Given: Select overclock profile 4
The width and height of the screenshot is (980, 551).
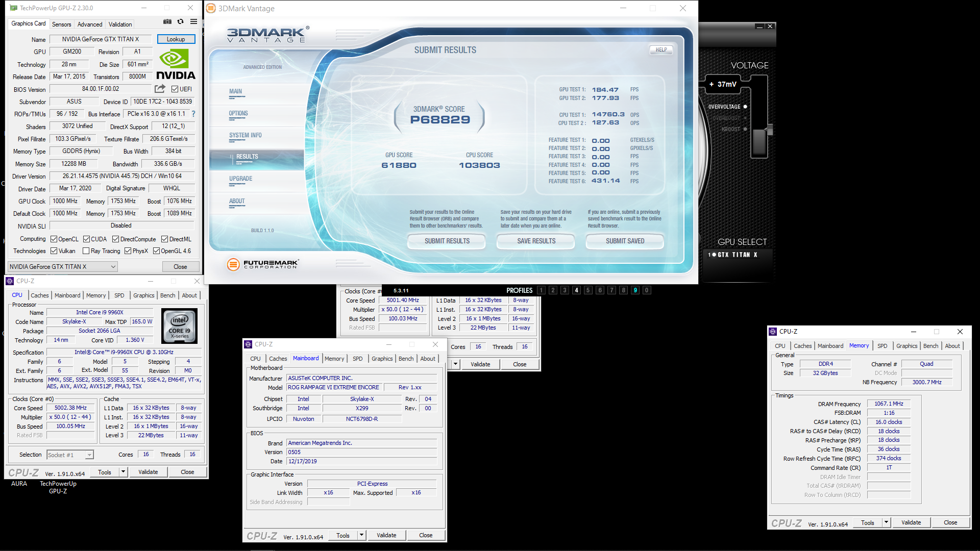Looking at the screenshot, I should (x=576, y=290).
